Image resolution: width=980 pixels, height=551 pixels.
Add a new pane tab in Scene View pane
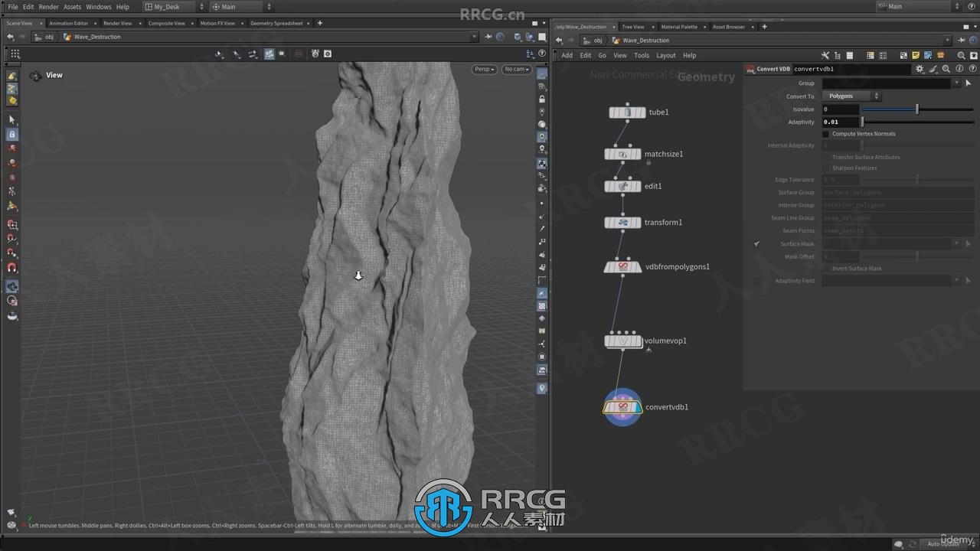point(320,23)
